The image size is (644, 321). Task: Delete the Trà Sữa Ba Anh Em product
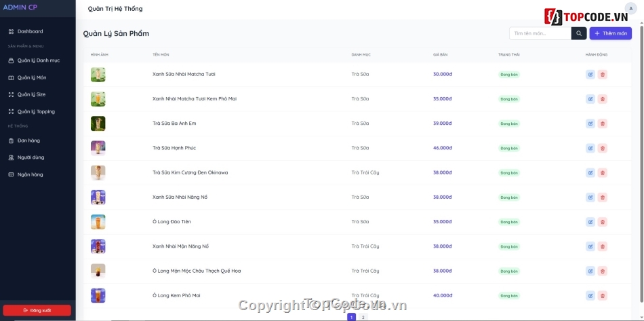pos(603,124)
